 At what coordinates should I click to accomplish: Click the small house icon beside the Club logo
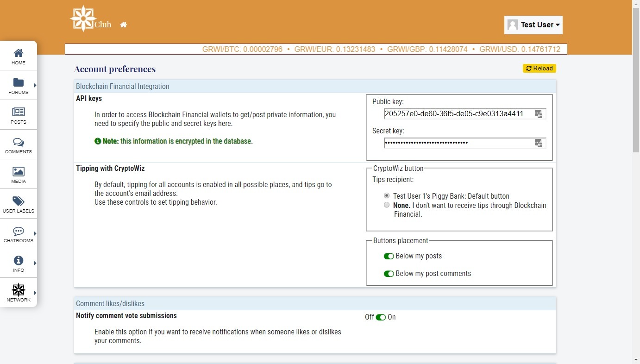[123, 25]
